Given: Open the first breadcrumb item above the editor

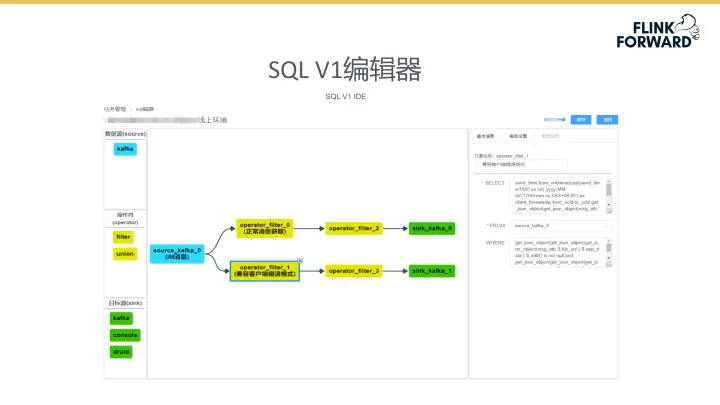Looking at the screenshot, I should click(x=115, y=109).
